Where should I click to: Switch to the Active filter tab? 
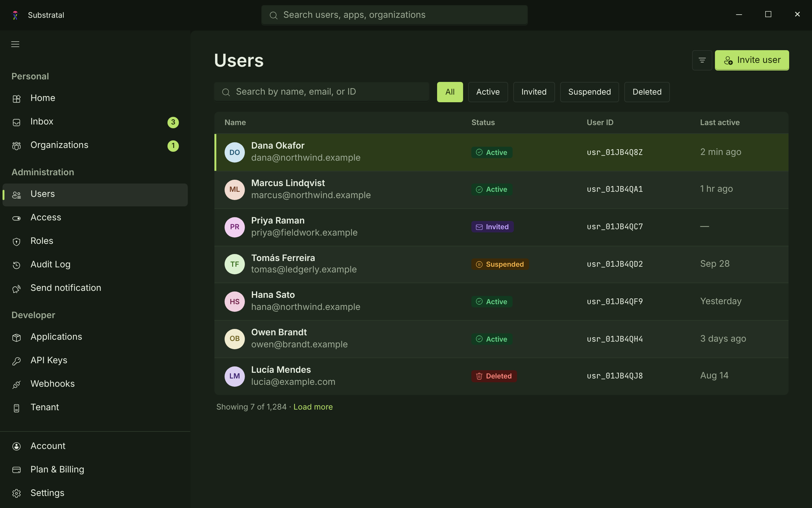click(x=488, y=92)
